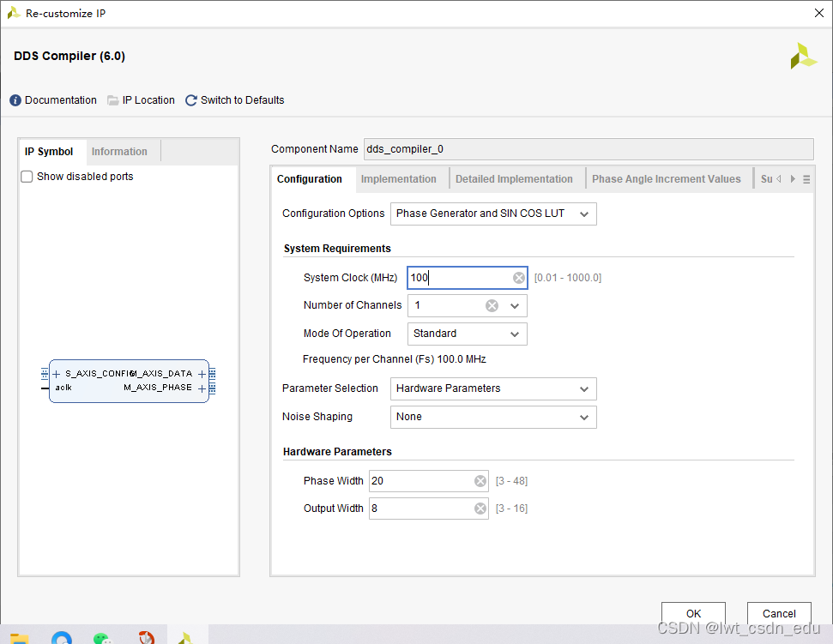
Task: Click the dds_compiler IP symbol block
Action: (x=129, y=382)
